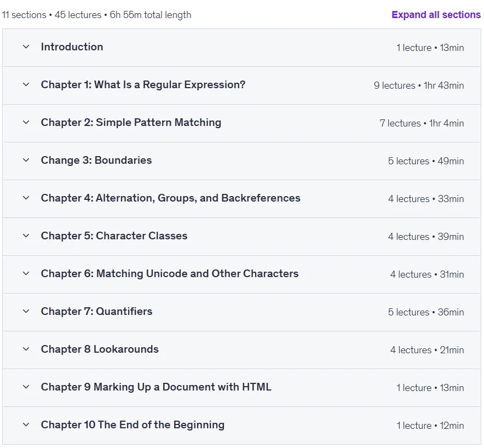Click Chapter 9 Marking Up a Document title
The image size is (484, 448).
156,387
